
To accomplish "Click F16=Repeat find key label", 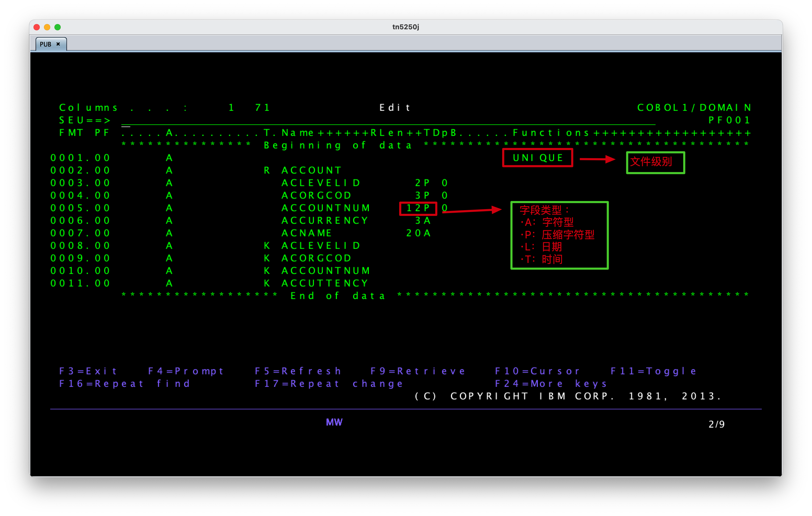I will click(x=125, y=383).
